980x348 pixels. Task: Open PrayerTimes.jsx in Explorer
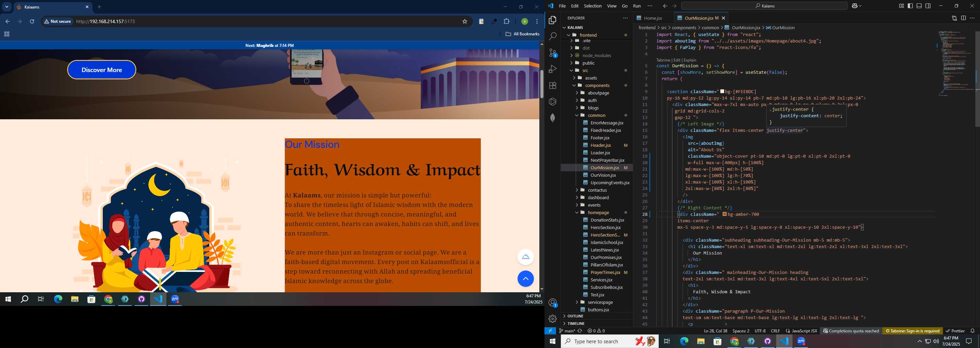(x=606, y=273)
